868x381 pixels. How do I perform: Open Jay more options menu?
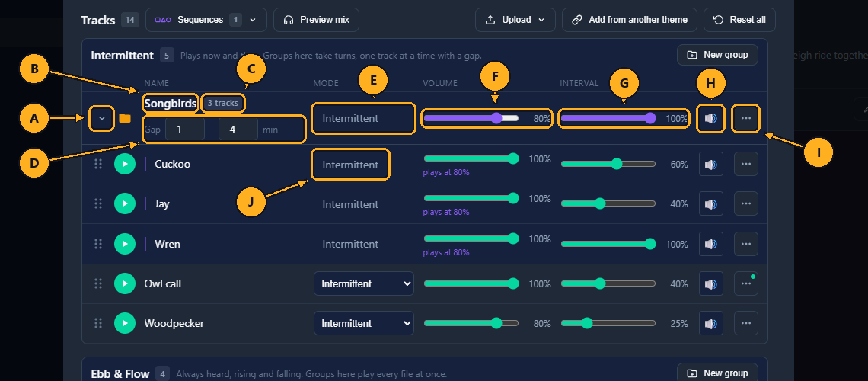pos(745,203)
